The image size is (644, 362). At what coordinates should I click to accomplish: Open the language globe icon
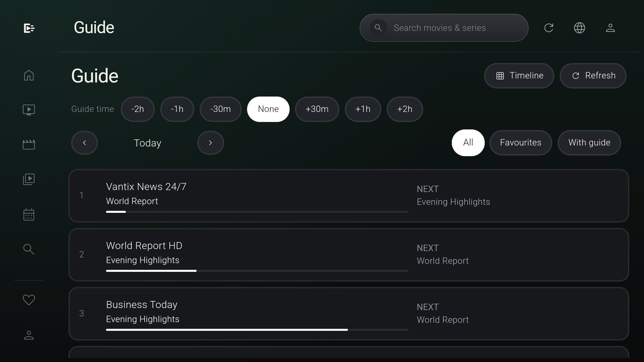pos(579,28)
